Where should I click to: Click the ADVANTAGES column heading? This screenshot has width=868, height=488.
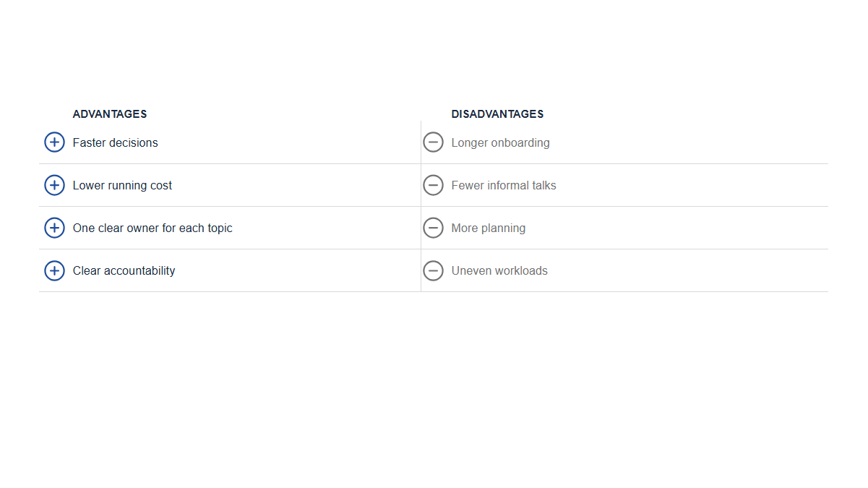coord(110,114)
